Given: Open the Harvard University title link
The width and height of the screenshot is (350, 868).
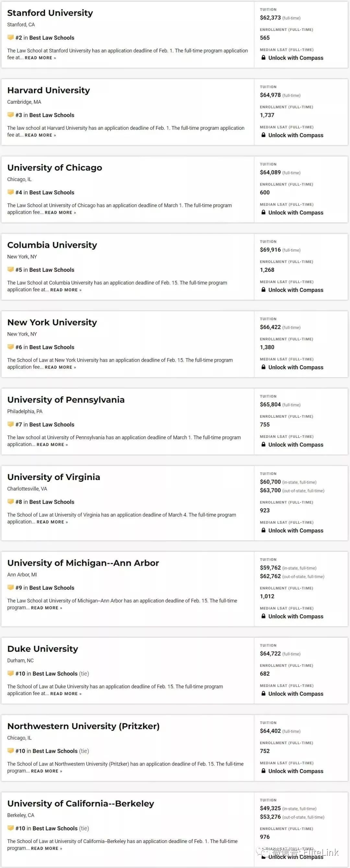Looking at the screenshot, I should pos(49,90).
